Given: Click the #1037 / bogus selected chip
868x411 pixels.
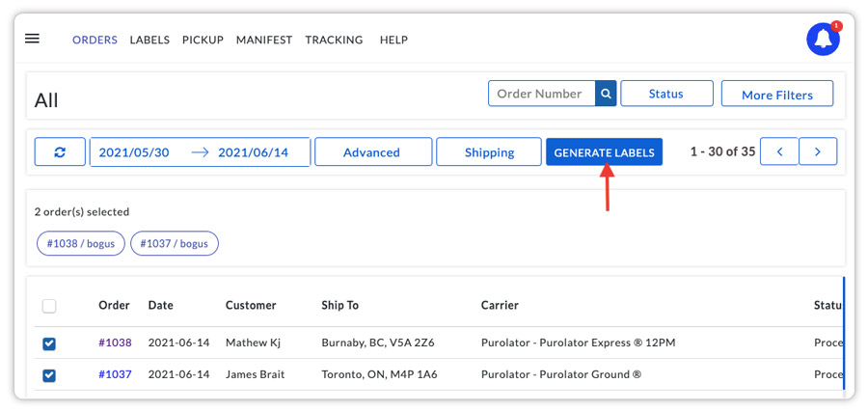Looking at the screenshot, I should (x=175, y=244).
